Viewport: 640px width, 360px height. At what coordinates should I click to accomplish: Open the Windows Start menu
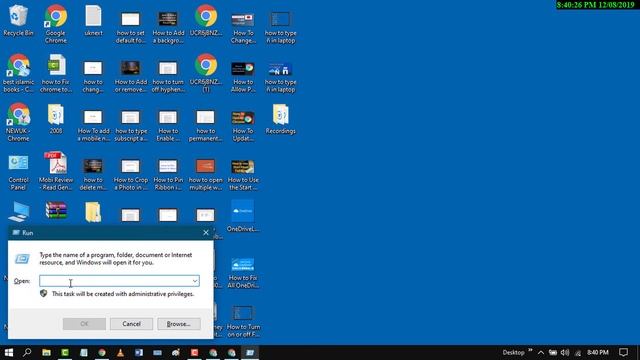pyautogui.click(x=9, y=352)
